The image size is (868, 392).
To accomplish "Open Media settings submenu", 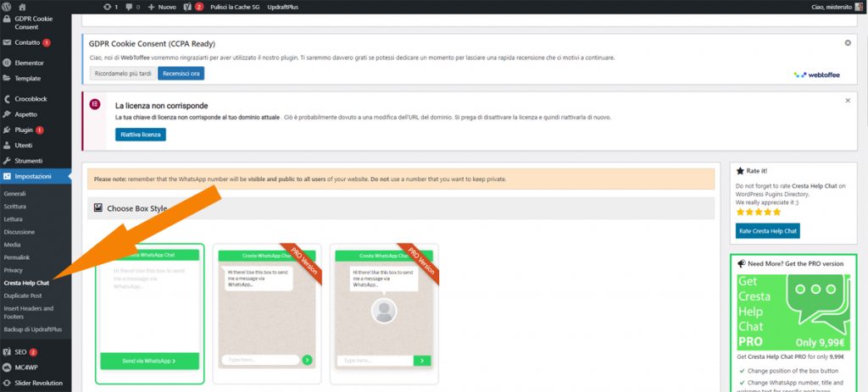I will click(12, 245).
